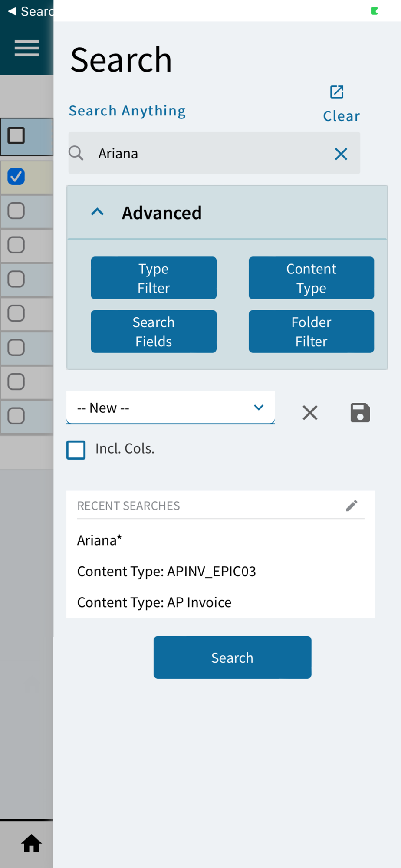This screenshot has width=401, height=868.
Task: Edit recent searches with pencil icon
Action: click(352, 506)
